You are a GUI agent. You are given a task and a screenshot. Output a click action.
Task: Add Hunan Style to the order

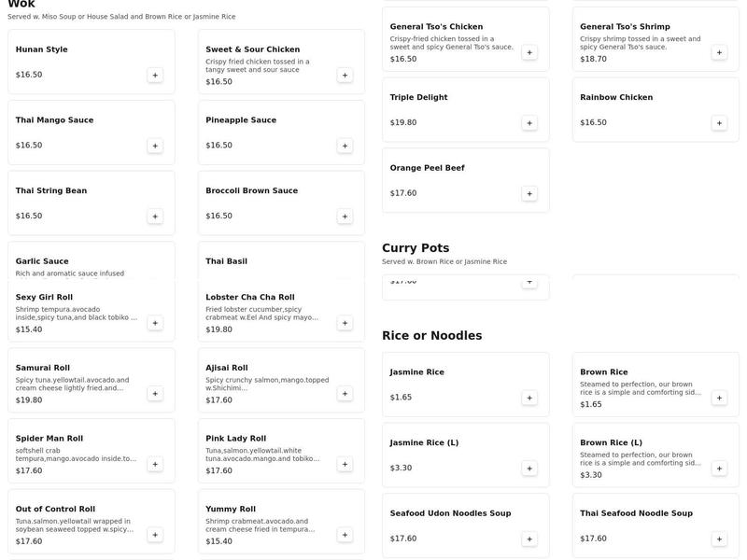coord(154,73)
